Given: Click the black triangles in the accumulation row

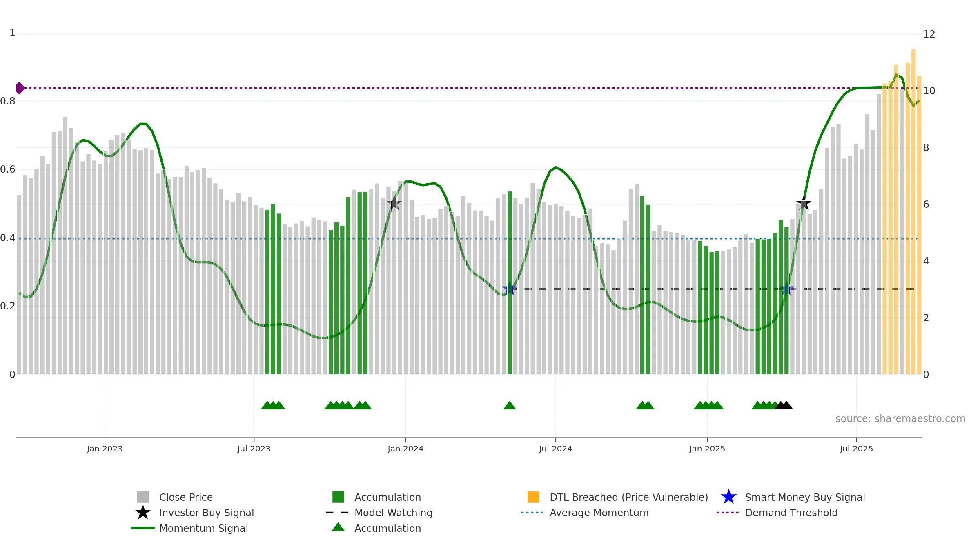Looking at the screenshot, I should 784,405.
